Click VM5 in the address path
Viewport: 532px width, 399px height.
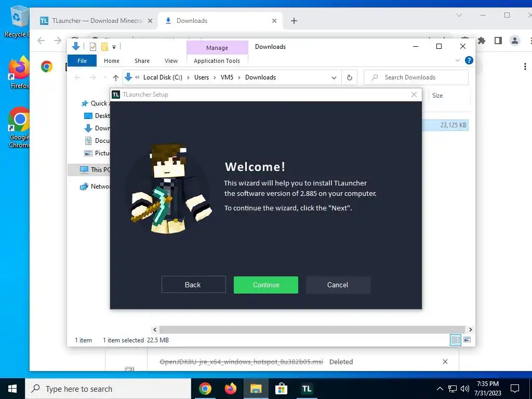(x=227, y=77)
